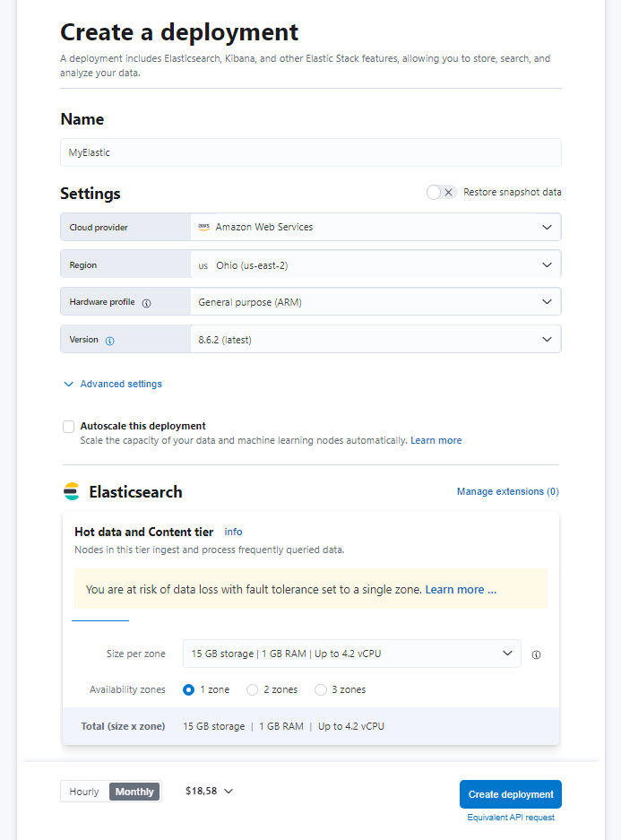Select the 1 zone availability option

point(188,689)
